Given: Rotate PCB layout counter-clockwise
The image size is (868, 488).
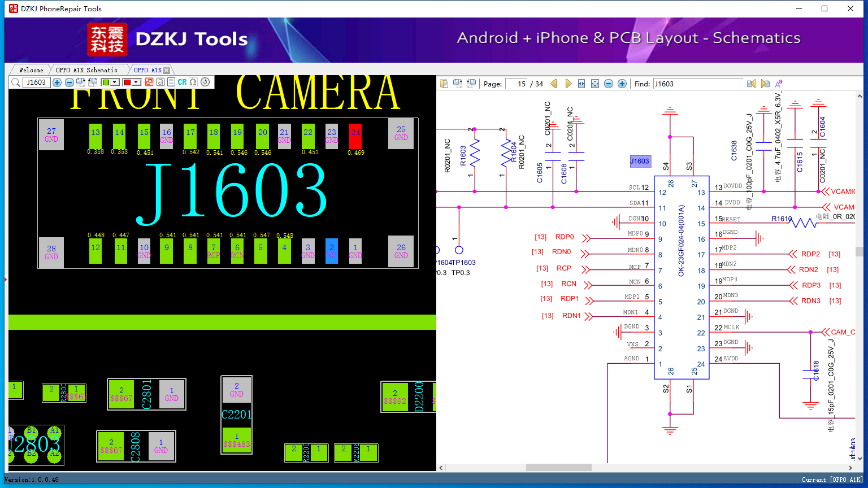Looking at the screenshot, I should (x=93, y=82).
